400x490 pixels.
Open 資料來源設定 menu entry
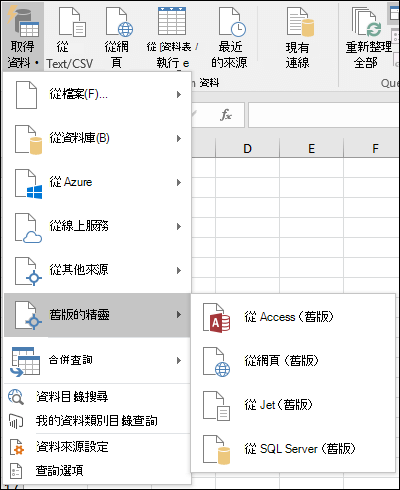tap(97, 447)
